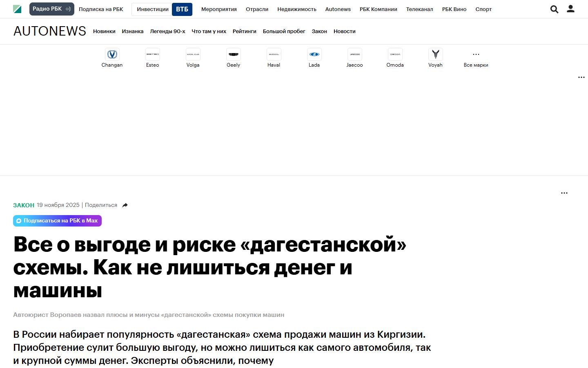Click the article headline about «дагестанской» схемы

pos(210,267)
